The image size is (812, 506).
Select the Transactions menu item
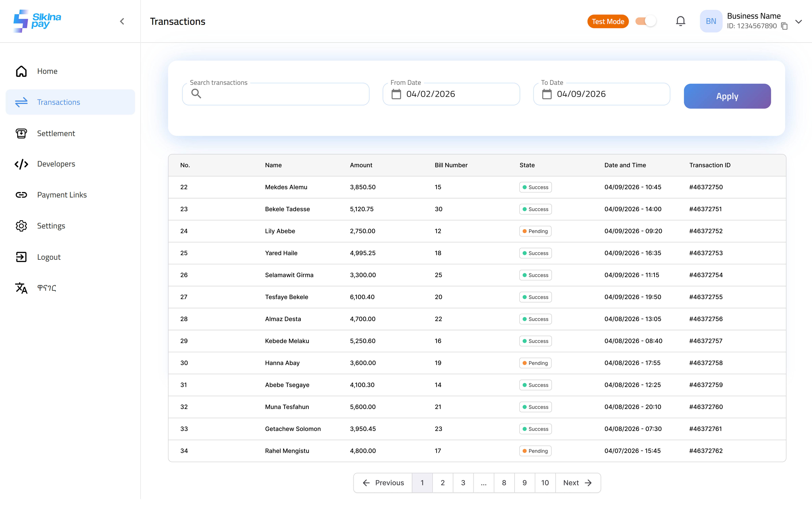(x=59, y=102)
